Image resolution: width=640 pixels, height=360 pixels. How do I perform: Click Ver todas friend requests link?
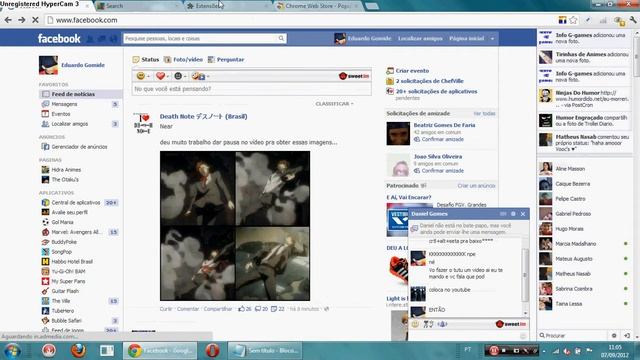[484, 113]
